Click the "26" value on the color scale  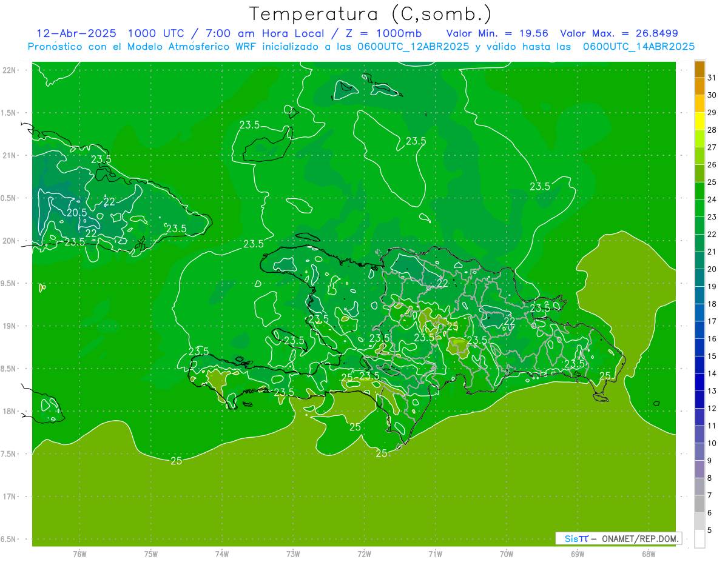pos(712,165)
